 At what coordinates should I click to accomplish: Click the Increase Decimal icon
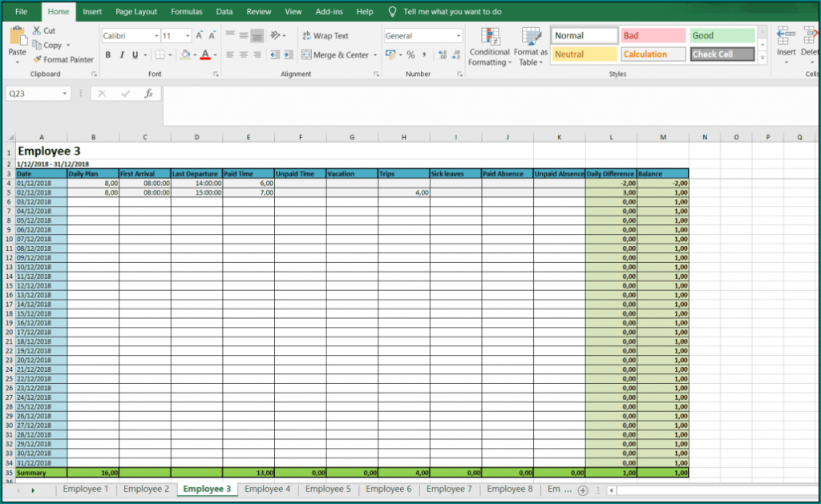click(x=442, y=54)
